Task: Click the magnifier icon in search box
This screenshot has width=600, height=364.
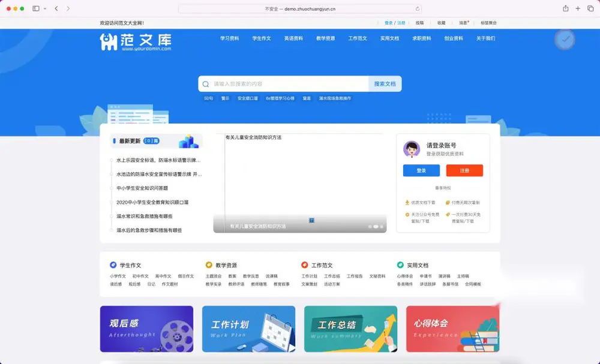Action: 206,84
